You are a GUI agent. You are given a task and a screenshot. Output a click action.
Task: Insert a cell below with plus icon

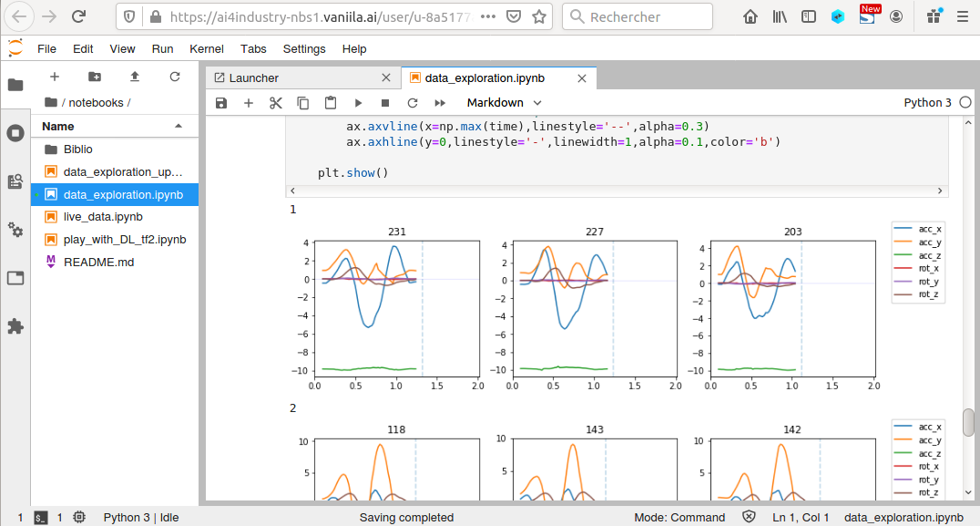(248, 103)
